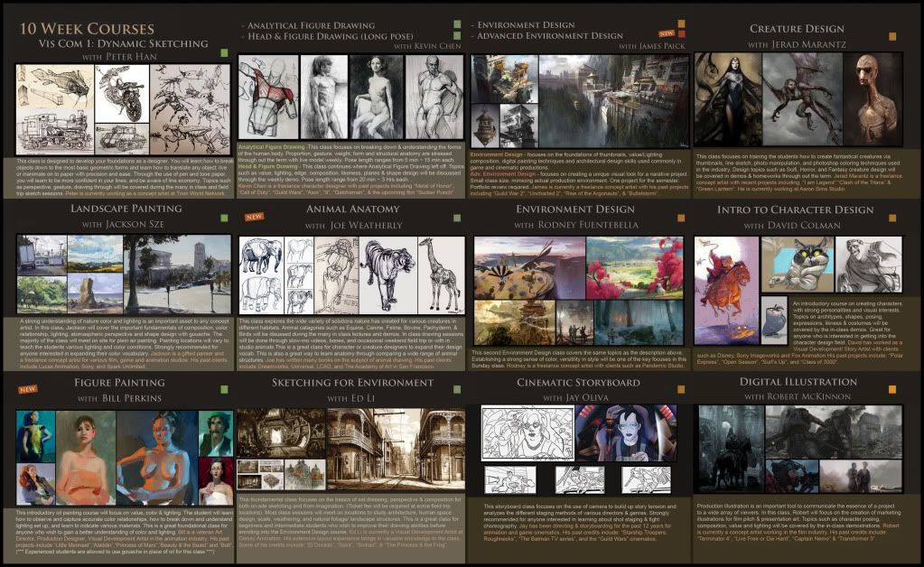This screenshot has height=567, width=924.
Task: Open the grumpy cat character design image
Action: [797, 265]
